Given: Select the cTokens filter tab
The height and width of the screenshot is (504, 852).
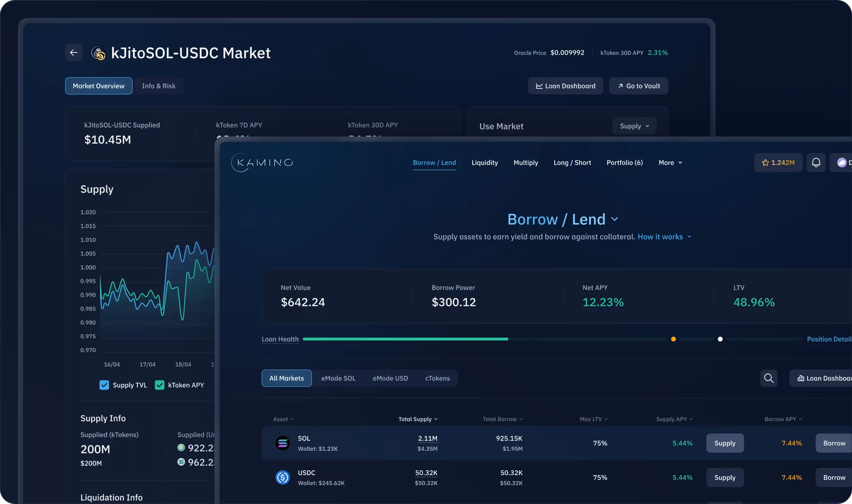Looking at the screenshot, I should click(x=437, y=378).
